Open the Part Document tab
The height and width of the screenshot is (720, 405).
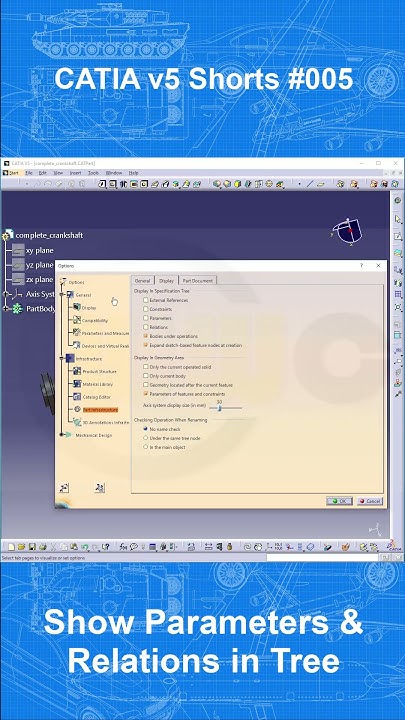click(x=197, y=281)
